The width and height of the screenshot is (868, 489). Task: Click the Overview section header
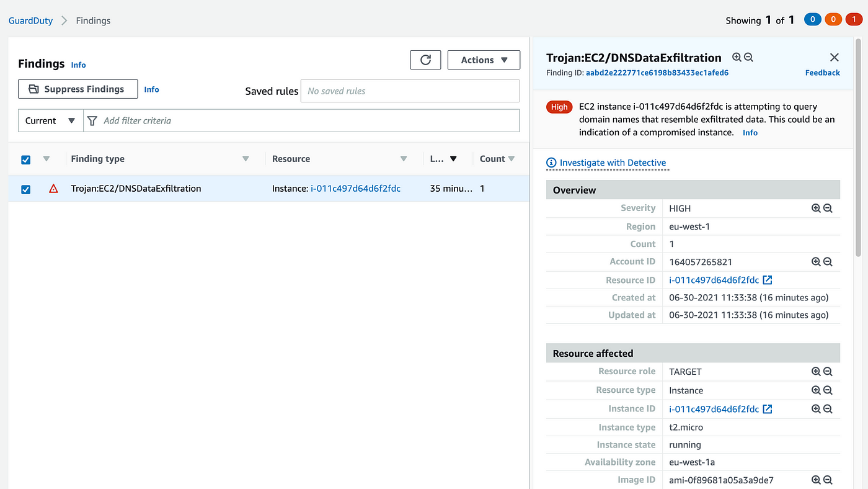click(693, 190)
